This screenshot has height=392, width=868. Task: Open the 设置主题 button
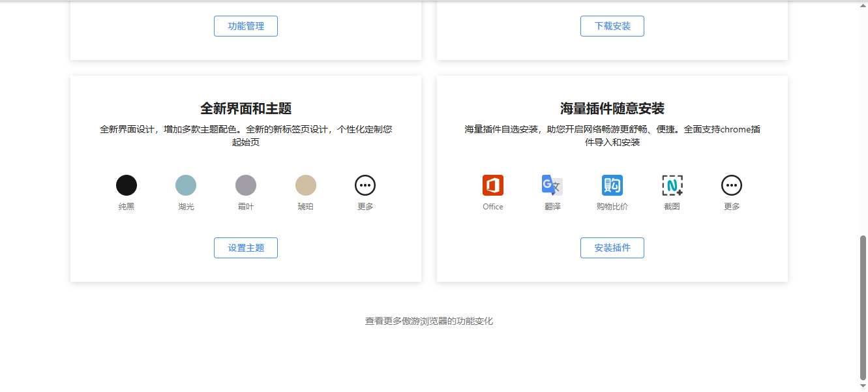pos(246,248)
